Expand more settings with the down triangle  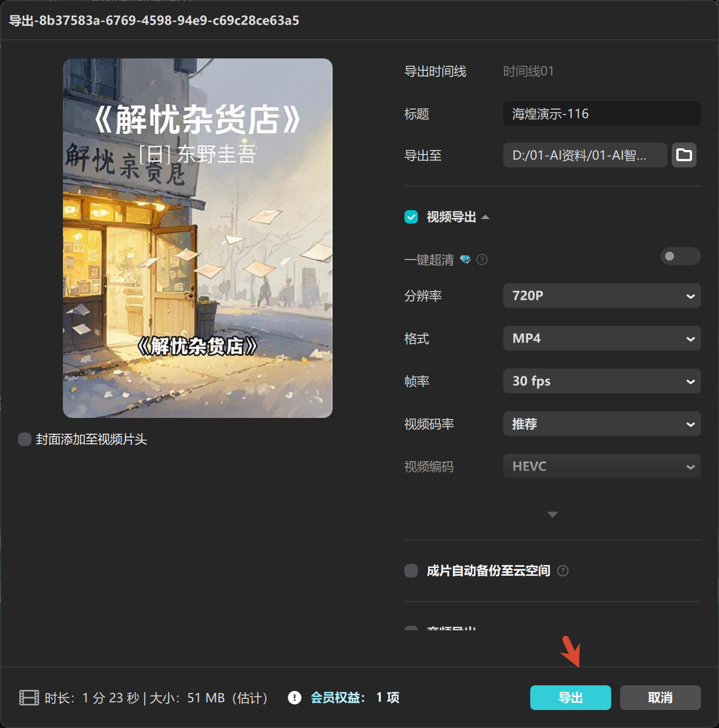click(552, 514)
